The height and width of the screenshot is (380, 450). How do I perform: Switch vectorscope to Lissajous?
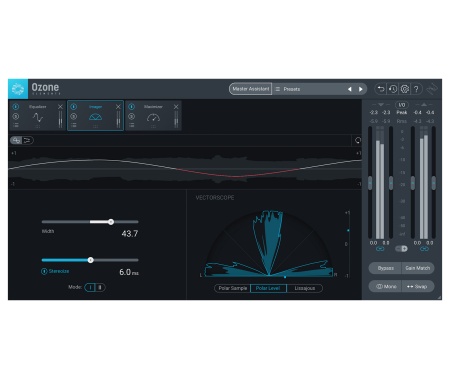305,288
